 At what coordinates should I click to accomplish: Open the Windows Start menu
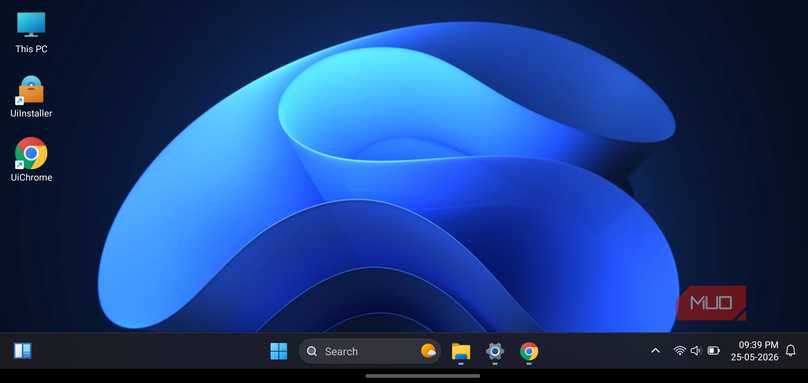click(x=279, y=351)
